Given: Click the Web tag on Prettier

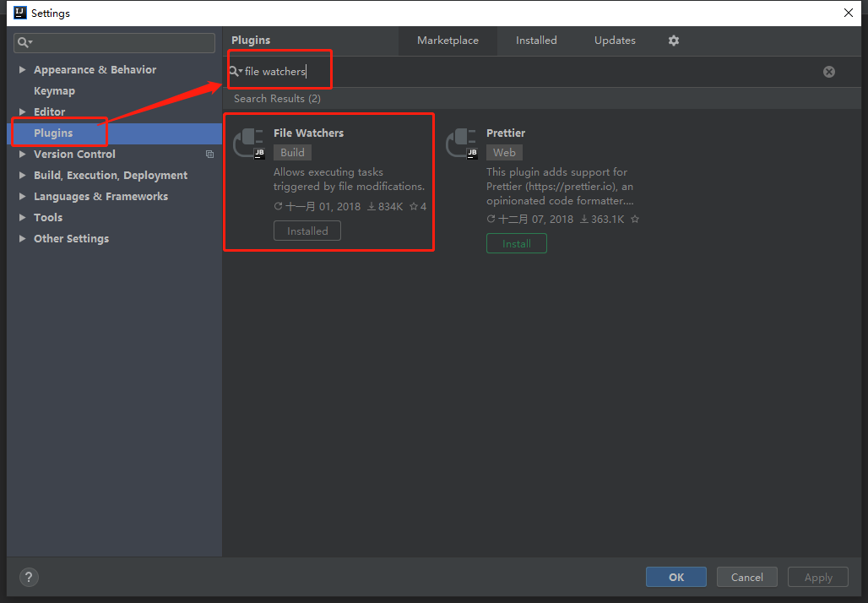Looking at the screenshot, I should 504,152.
